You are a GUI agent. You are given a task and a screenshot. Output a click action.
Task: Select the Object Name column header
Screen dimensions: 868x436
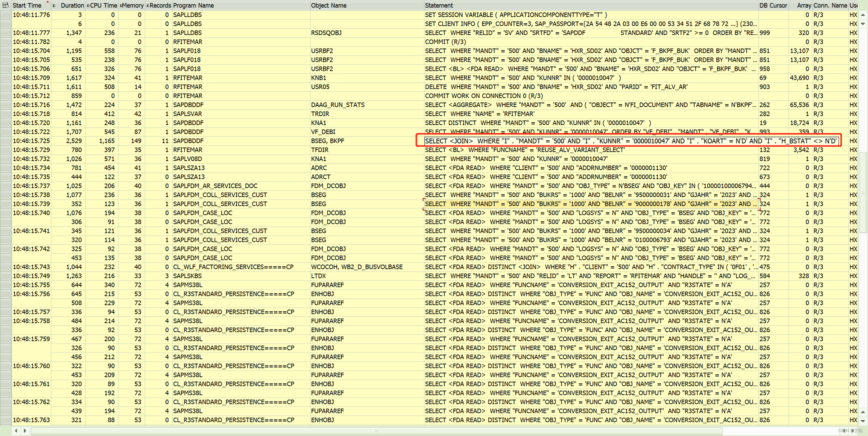(367, 5)
